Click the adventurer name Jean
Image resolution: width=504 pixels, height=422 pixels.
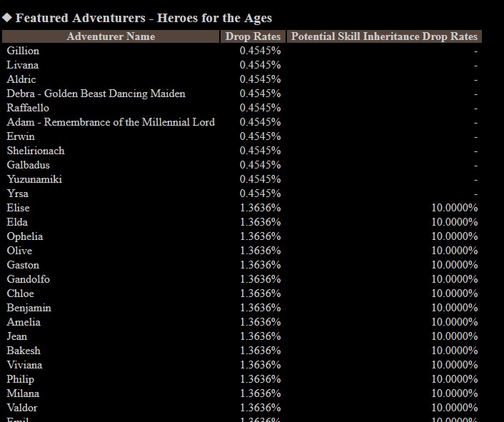point(16,336)
